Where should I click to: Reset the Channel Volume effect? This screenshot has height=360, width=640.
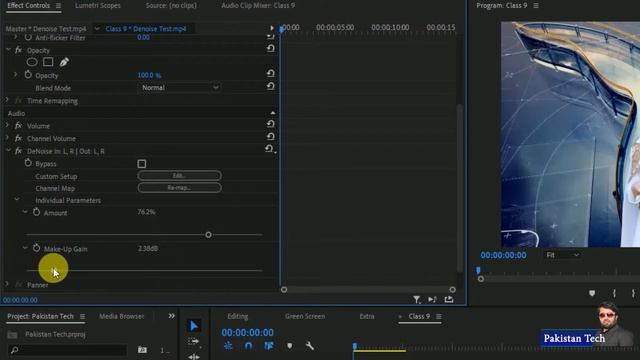tap(270, 136)
